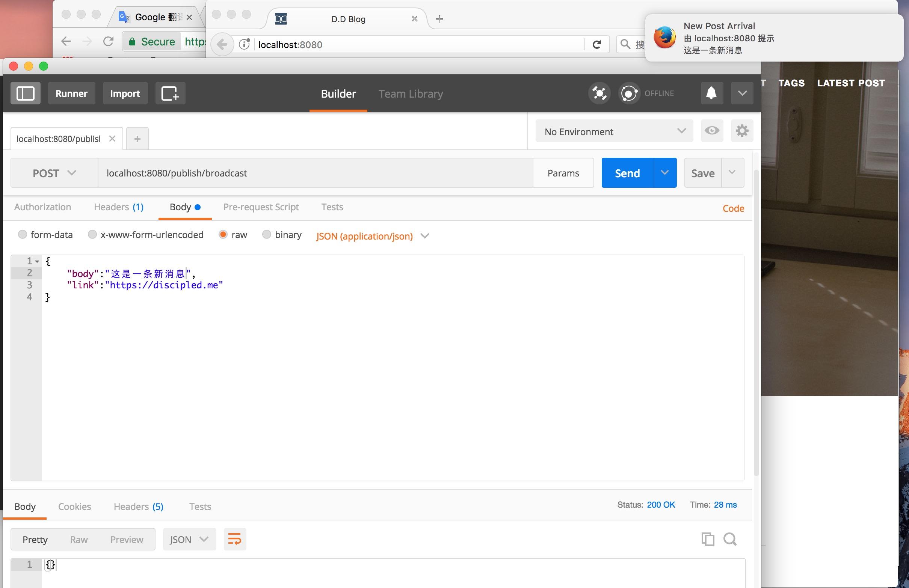909x588 pixels.
Task: Search within the response icon
Action: coord(730,539)
